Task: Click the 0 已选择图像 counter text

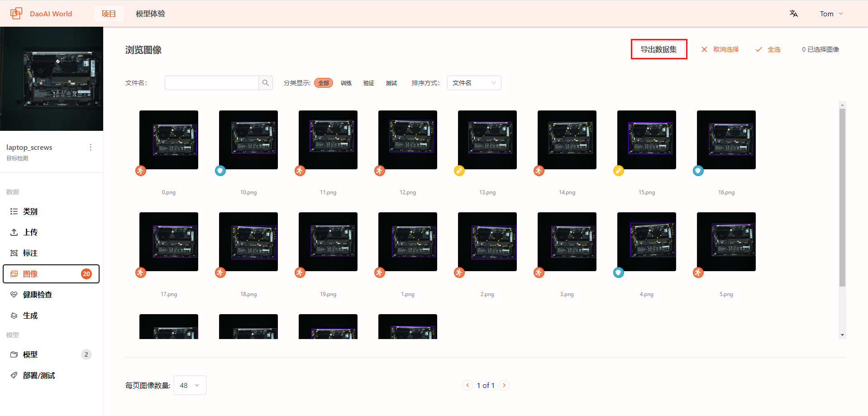Action: (820, 49)
